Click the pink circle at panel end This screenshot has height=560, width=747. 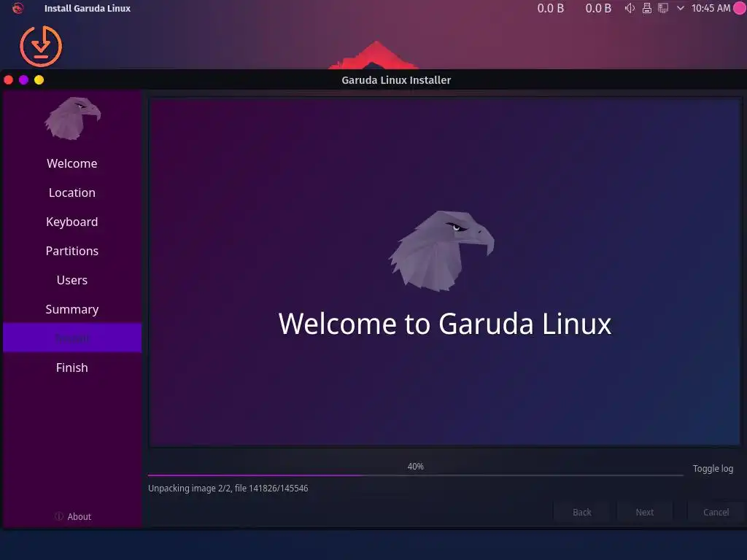pos(740,8)
